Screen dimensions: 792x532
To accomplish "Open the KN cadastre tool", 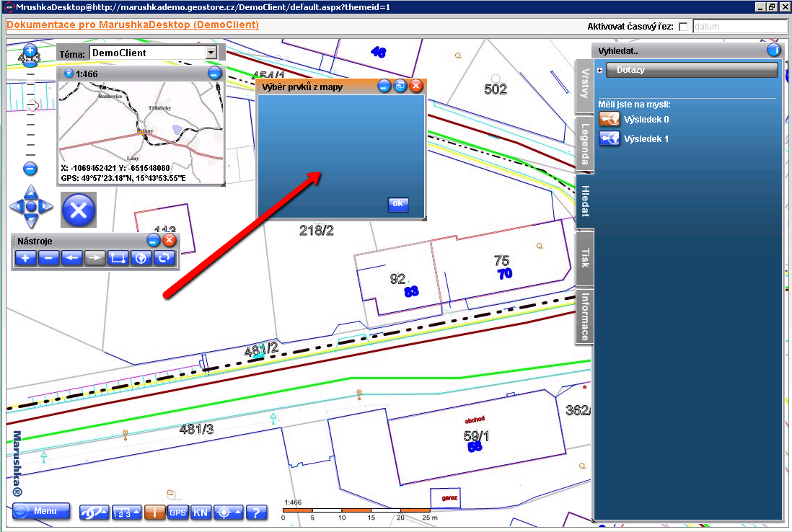I will click(201, 513).
